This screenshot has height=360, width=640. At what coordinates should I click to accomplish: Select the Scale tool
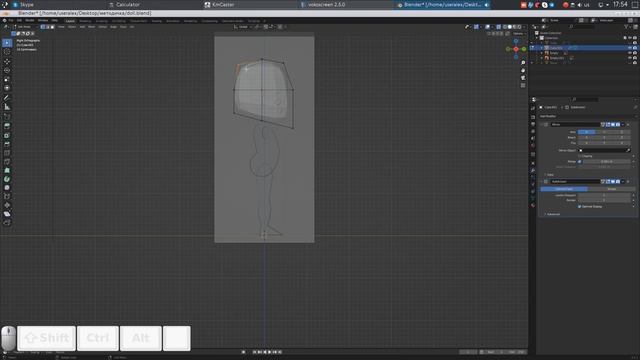(7, 79)
